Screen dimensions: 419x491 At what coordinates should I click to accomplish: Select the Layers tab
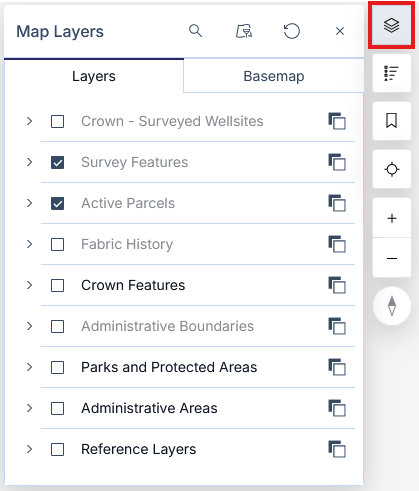[x=94, y=76]
